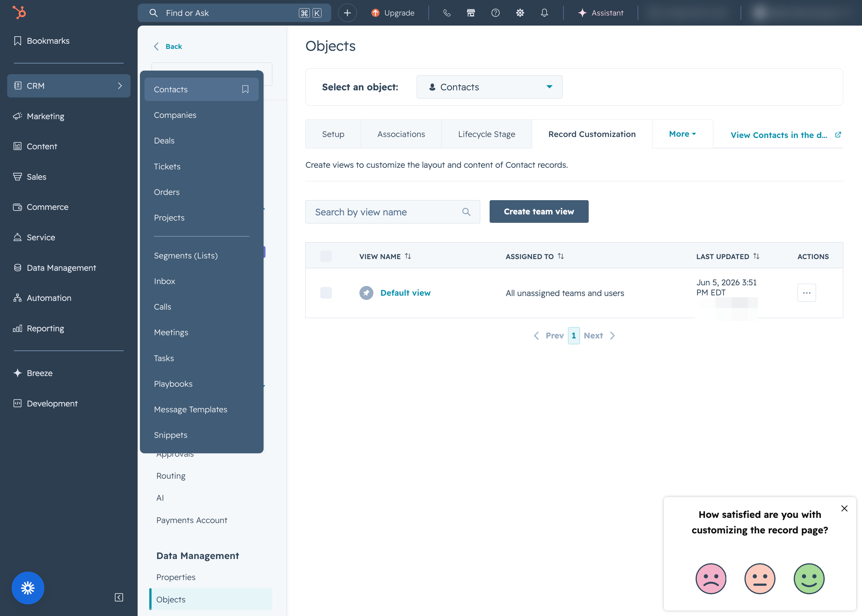
Task: Switch to the Setup tab
Action: coord(333,134)
